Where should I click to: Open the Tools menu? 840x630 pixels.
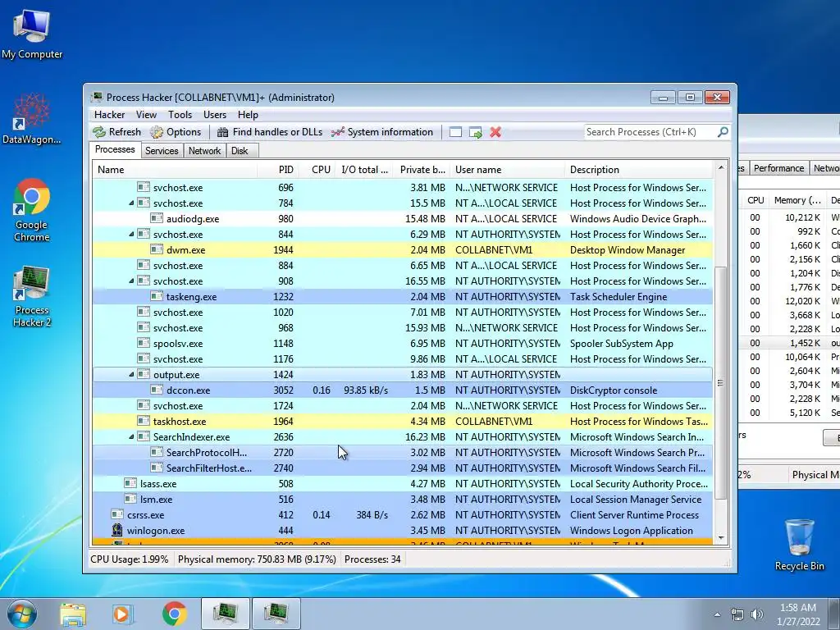pos(180,115)
